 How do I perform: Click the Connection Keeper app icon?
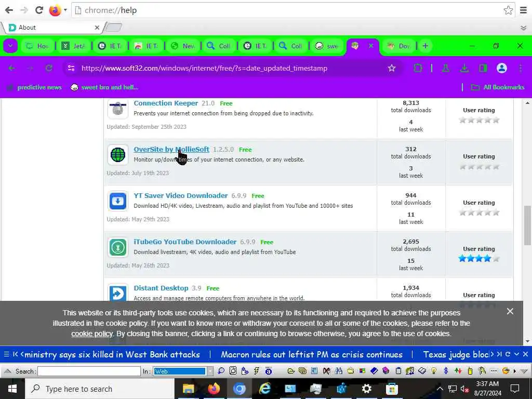pos(118,109)
